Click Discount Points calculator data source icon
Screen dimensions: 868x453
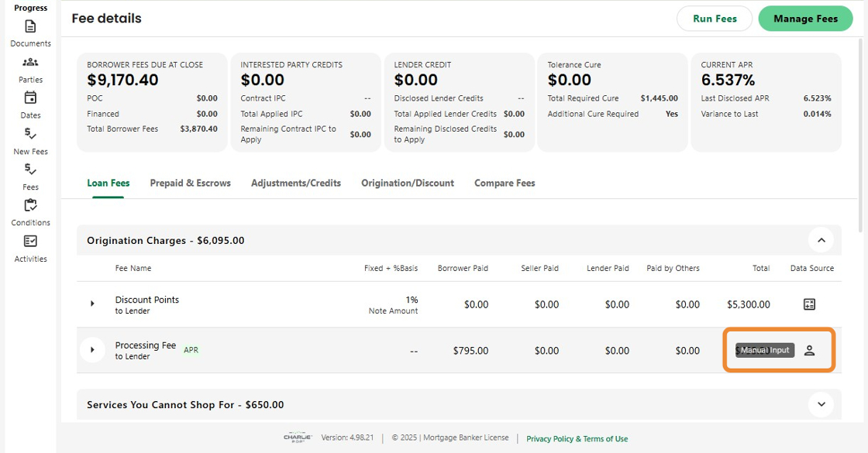coord(809,304)
